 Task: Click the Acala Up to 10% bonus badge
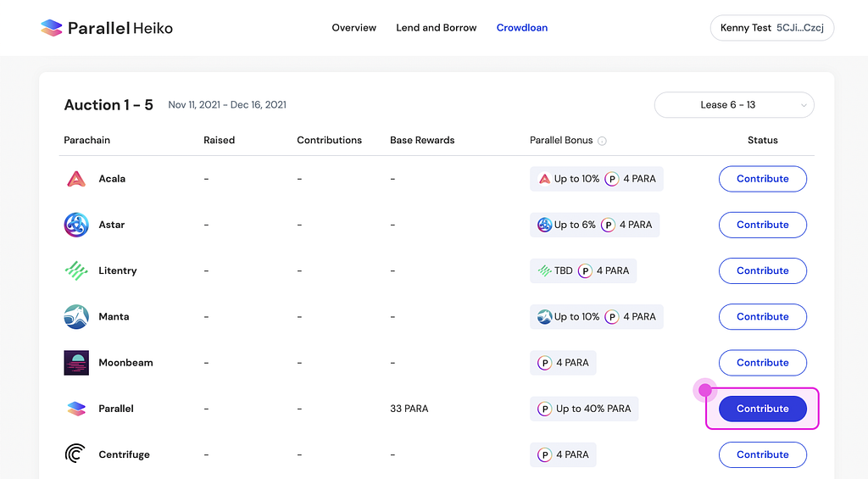tap(568, 179)
